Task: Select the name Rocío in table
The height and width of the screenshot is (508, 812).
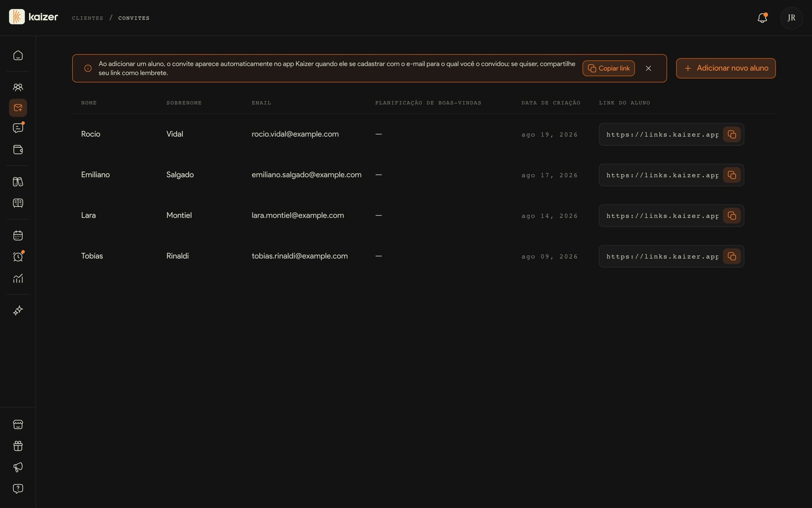Action: coord(91,134)
